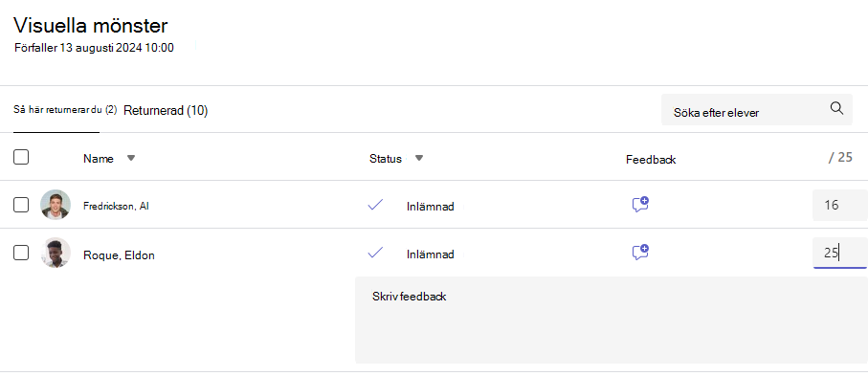Switch to the Returnerad (10) tab

click(x=166, y=111)
